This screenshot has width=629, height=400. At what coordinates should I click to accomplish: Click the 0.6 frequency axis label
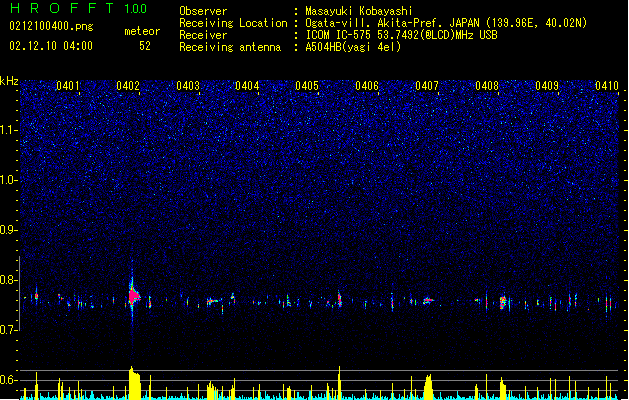pyautogui.click(x=8, y=380)
